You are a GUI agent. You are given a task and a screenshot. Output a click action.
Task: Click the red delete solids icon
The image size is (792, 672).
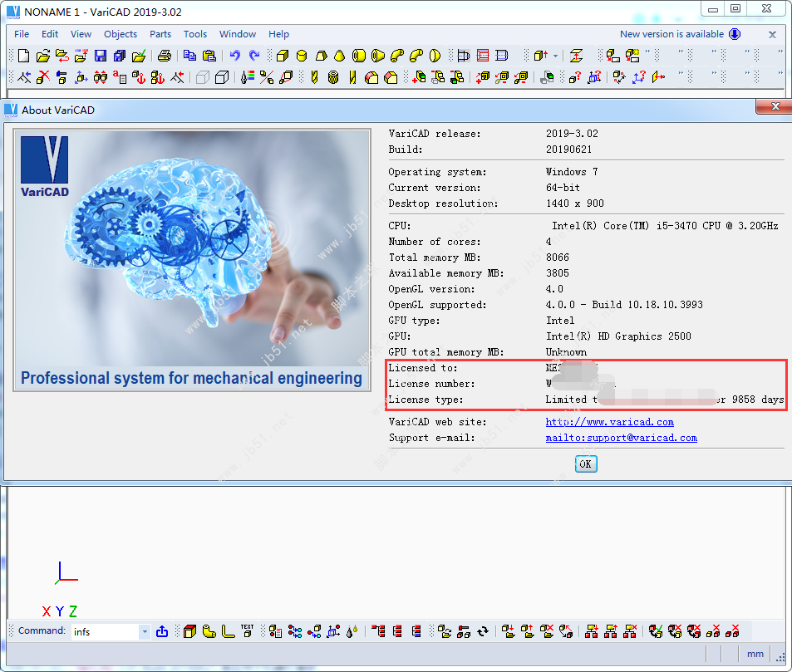[43, 77]
